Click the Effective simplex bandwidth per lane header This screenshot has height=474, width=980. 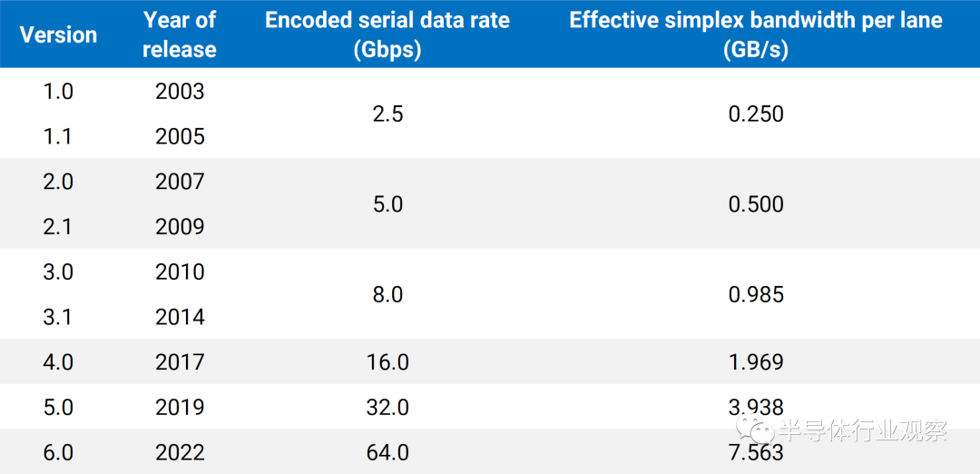756,35
